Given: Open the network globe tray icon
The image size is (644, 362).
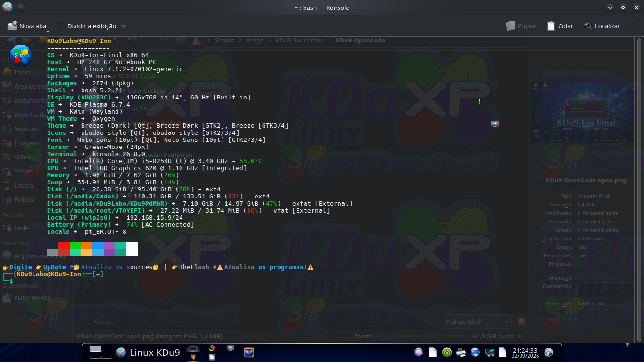Looking at the screenshot, I should 475,352.
